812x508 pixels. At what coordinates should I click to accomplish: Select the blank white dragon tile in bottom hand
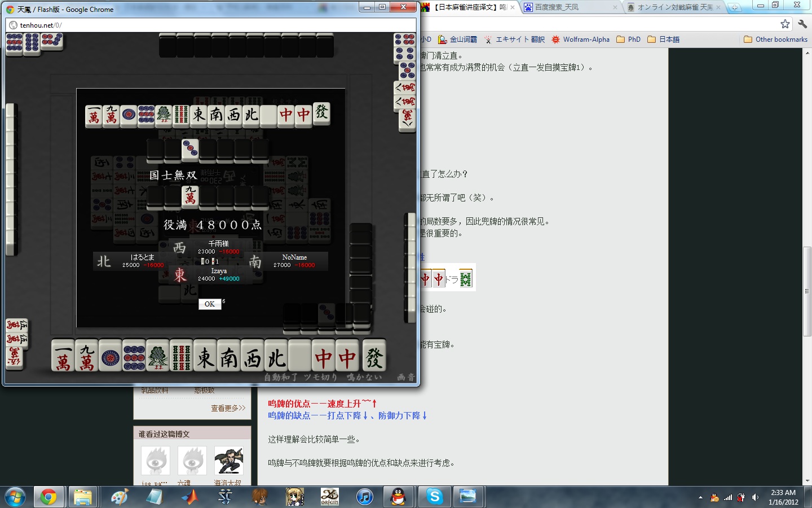pyautogui.click(x=300, y=356)
